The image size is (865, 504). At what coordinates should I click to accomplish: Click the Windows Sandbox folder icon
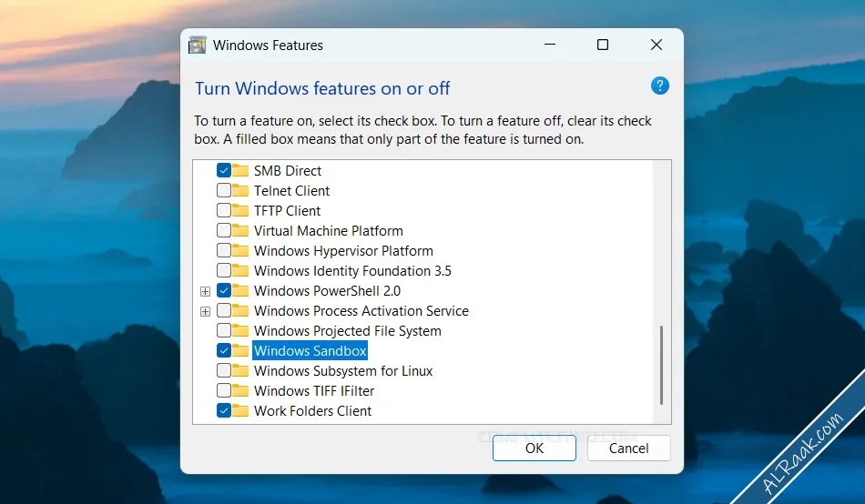[x=240, y=350]
